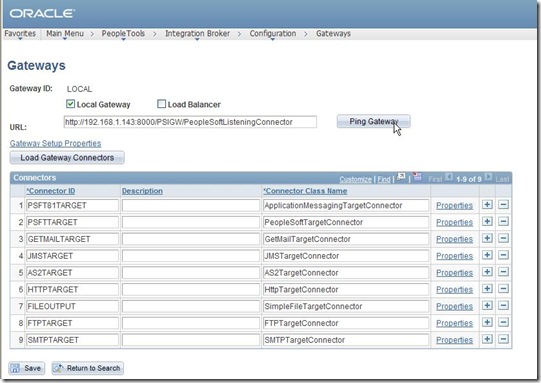Open Properties for HTTPTARGET connector

454,290
